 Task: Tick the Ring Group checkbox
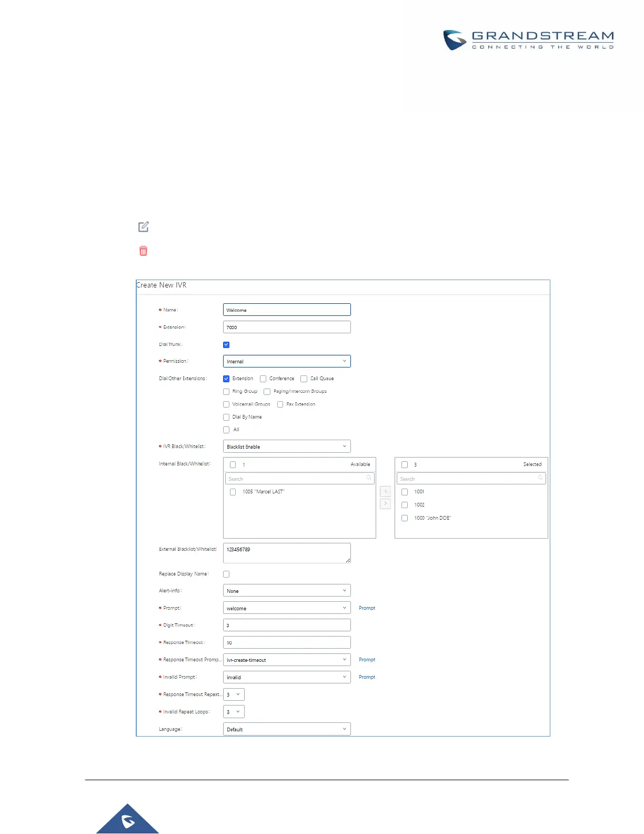[x=226, y=392]
